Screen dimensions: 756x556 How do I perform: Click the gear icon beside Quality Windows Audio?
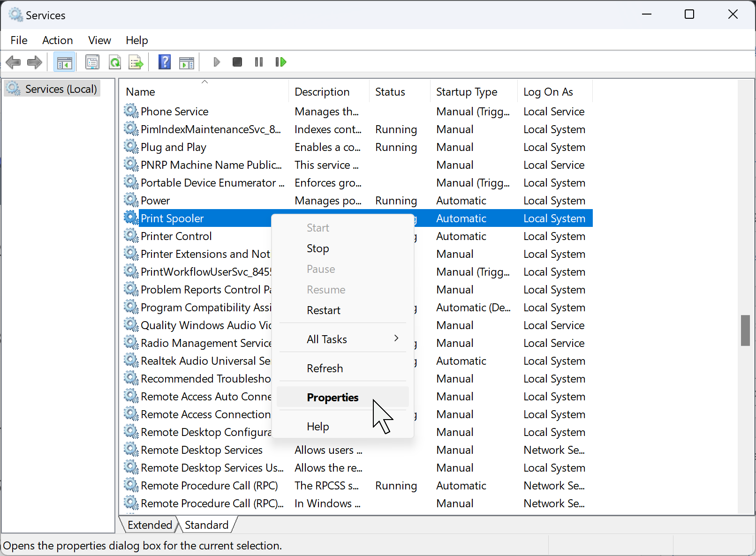pos(131,325)
